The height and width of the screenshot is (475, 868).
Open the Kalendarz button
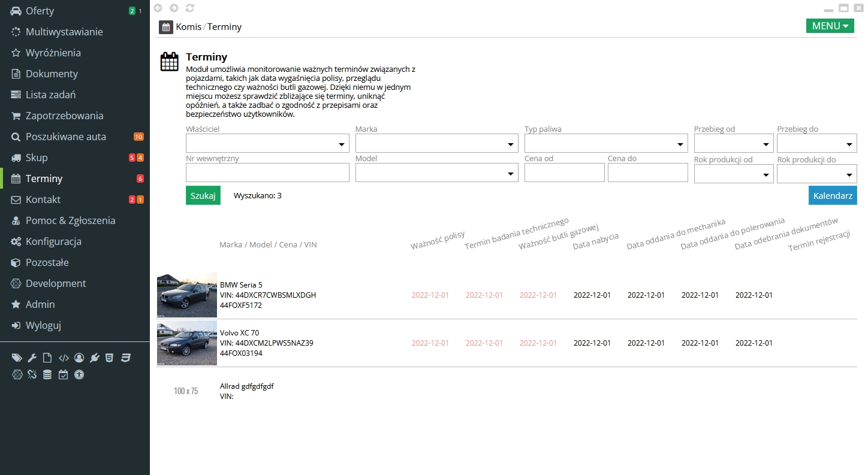coord(832,195)
